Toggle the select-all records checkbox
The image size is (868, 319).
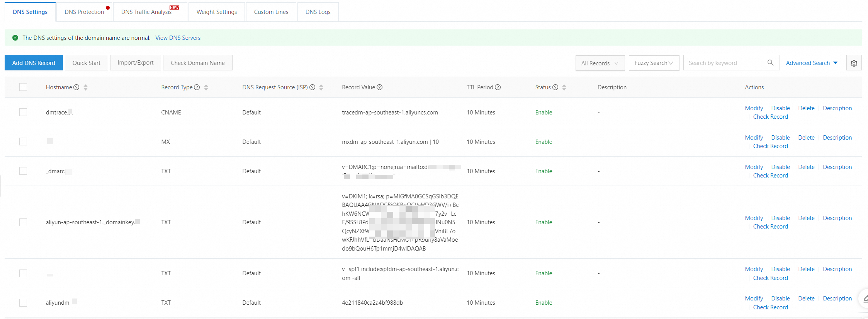[23, 87]
